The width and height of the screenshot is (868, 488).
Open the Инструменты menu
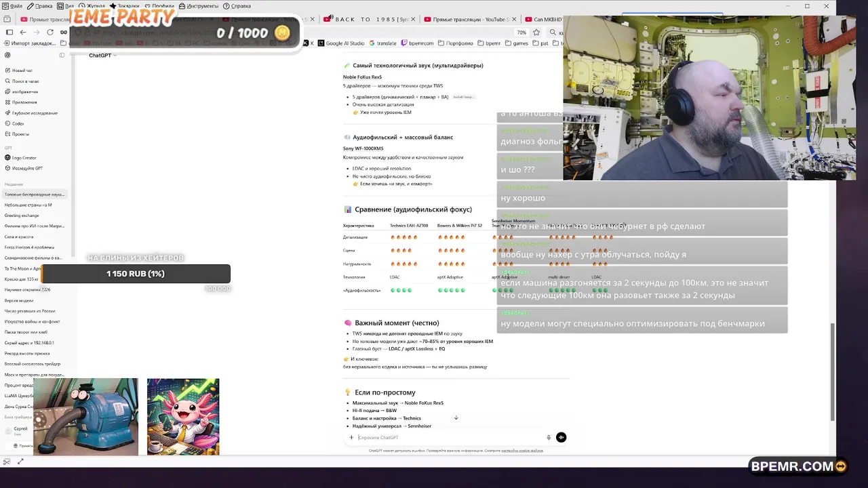tap(199, 6)
